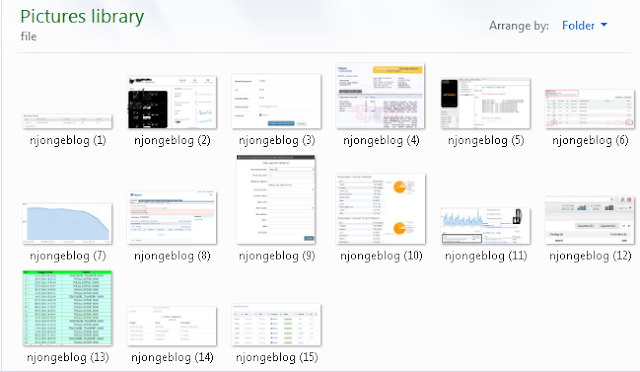The width and height of the screenshot is (640, 372).
Task: Select the njongeblog (5) thumbnail image
Action: tap(485, 104)
